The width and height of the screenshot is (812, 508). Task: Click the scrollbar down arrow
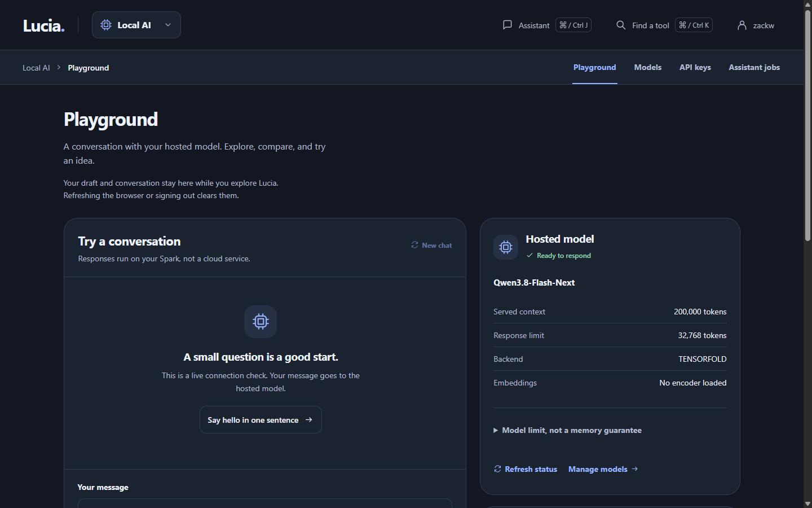point(807,503)
